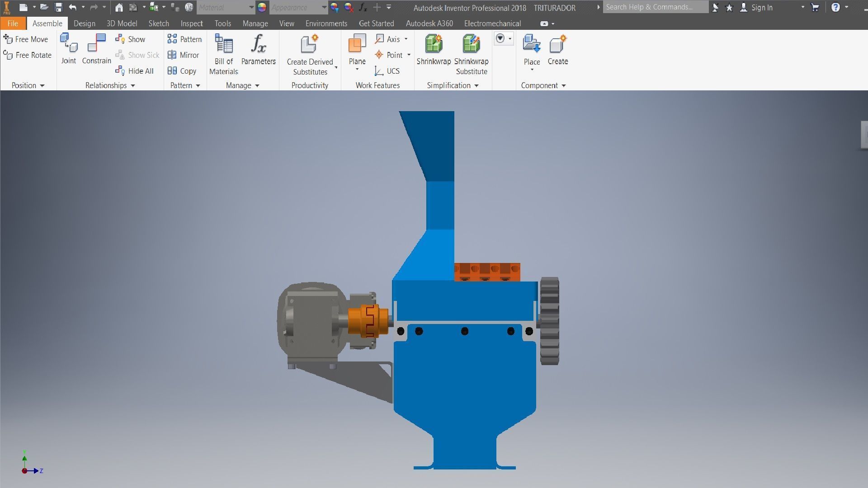Open the Appearance dropdown
The width and height of the screenshot is (868, 488).
coord(324,7)
